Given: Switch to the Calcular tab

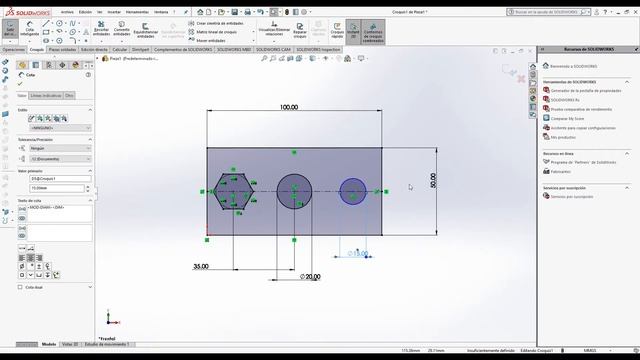Looking at the screenshot, I should click(120, 49).
